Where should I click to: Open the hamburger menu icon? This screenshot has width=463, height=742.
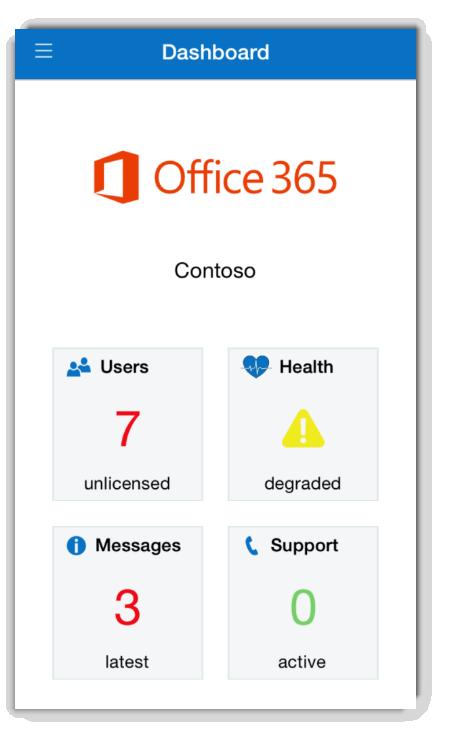click(44, 51)
